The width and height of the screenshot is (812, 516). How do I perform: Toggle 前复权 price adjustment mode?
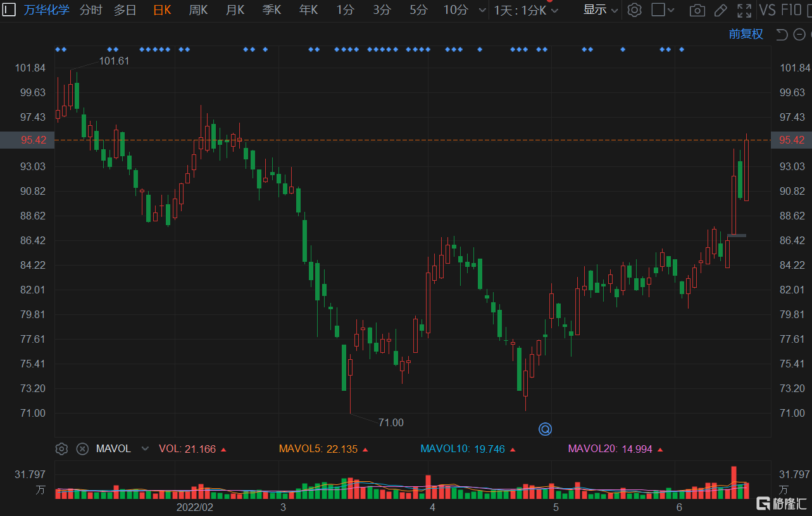pyautogui.click(x=746, y=34)
